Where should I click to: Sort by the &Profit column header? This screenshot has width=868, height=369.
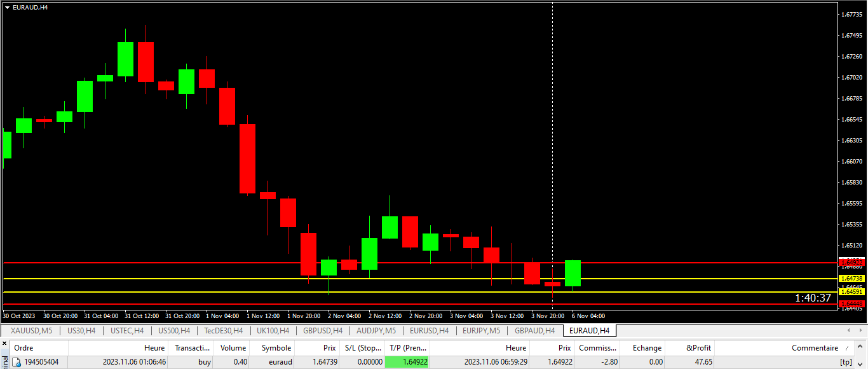[x=699, y=348]
